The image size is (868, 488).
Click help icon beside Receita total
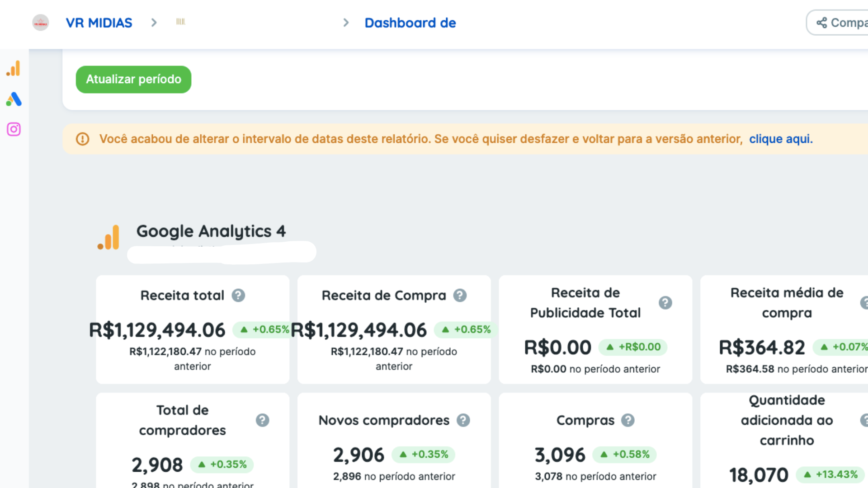pos(238,296)
